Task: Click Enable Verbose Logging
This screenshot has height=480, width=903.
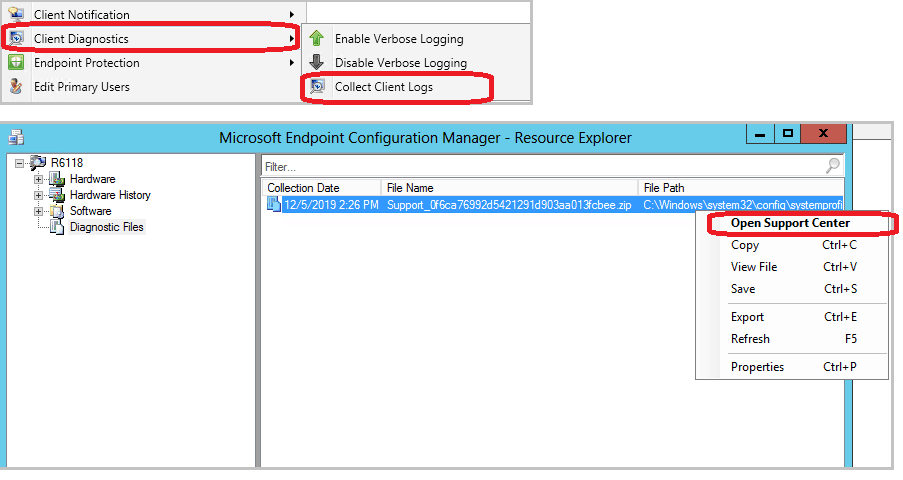Action: [416, 39]
